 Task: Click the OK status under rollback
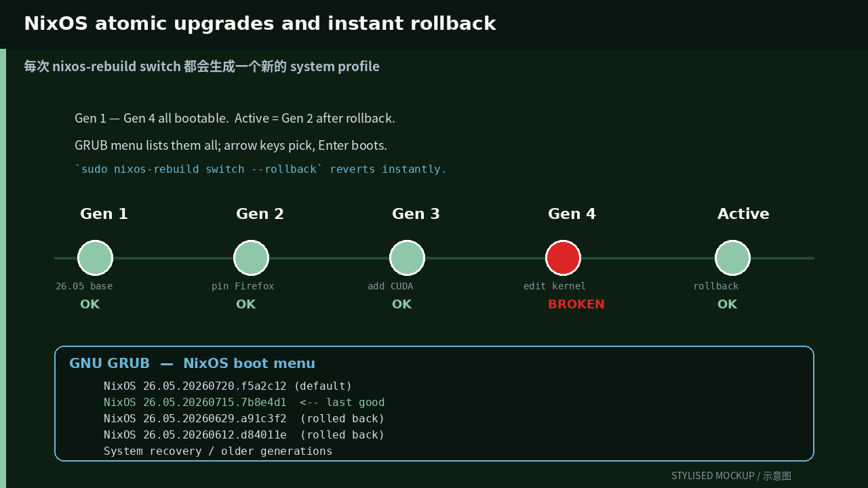pyautogui.click(x=727, y=304)
